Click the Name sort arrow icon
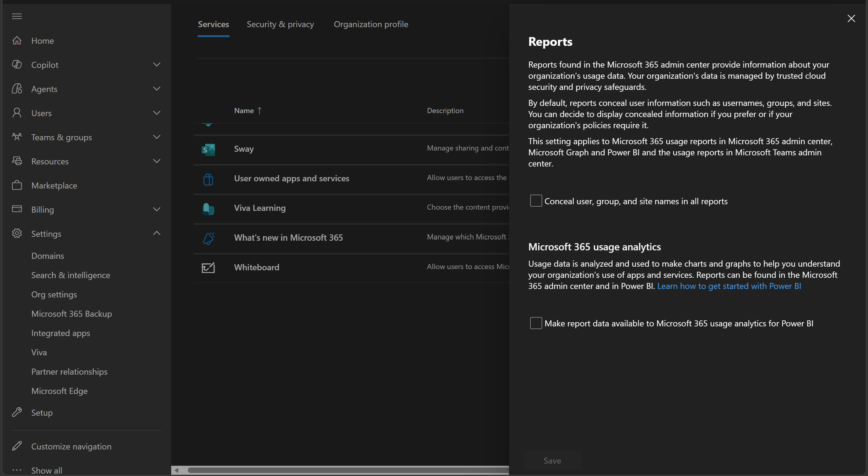 [259, 111]
